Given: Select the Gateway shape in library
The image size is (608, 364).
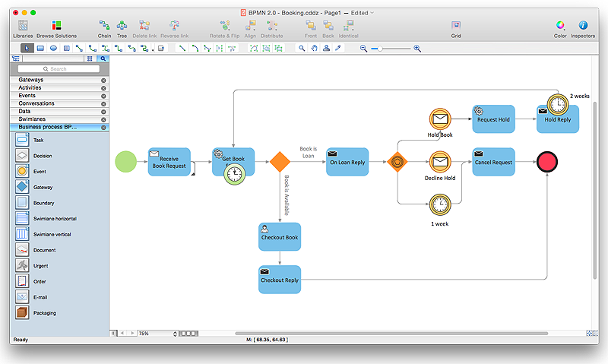Looking at the screenshot, I should [x=22, y=187].
